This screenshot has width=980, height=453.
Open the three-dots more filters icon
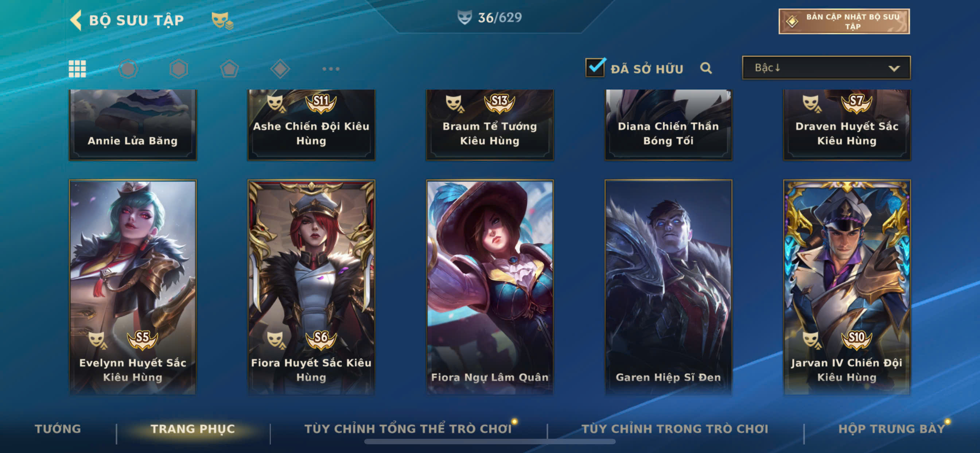click(x=331, y=69)
